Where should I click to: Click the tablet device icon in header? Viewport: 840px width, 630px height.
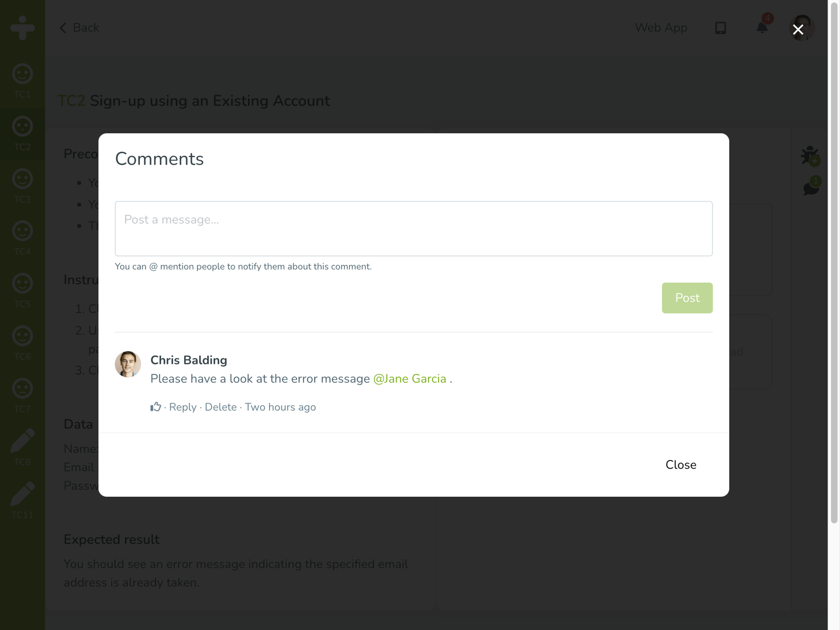point(720,28)
